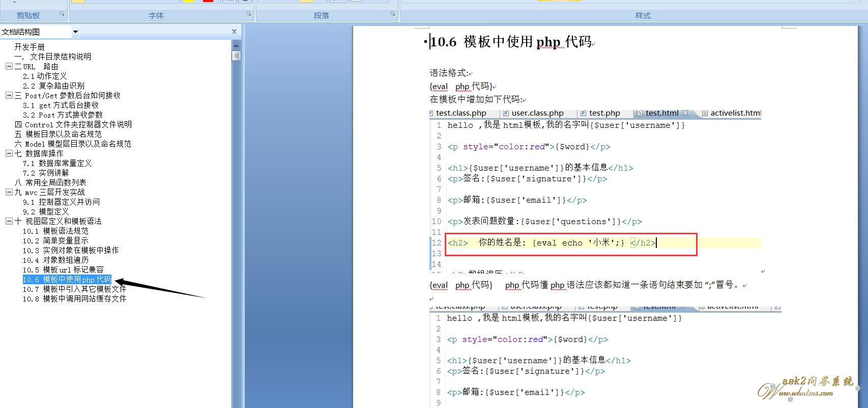Screen dimensions: 868x408
Task: Collapse the 七 数据库操作 section
Action: pos(9,153)
